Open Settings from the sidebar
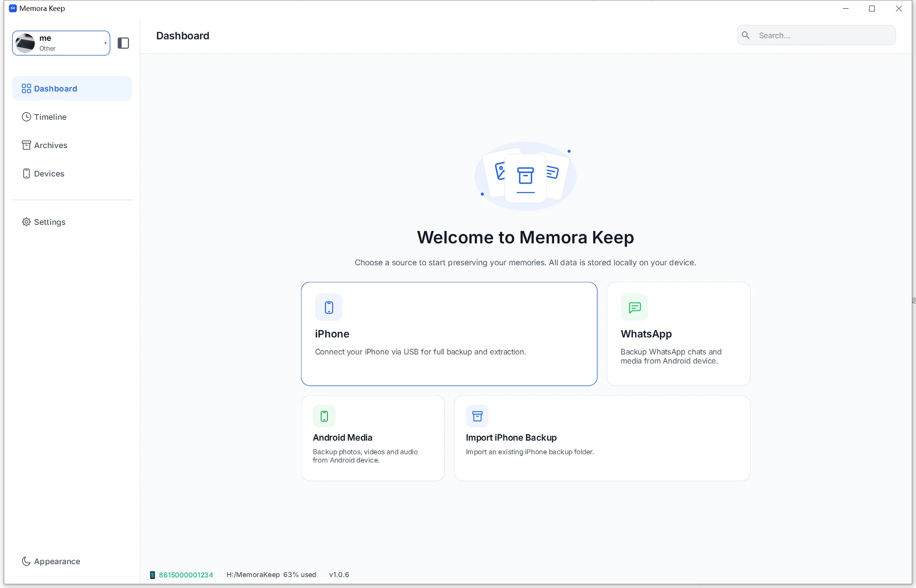 [72, 222]
